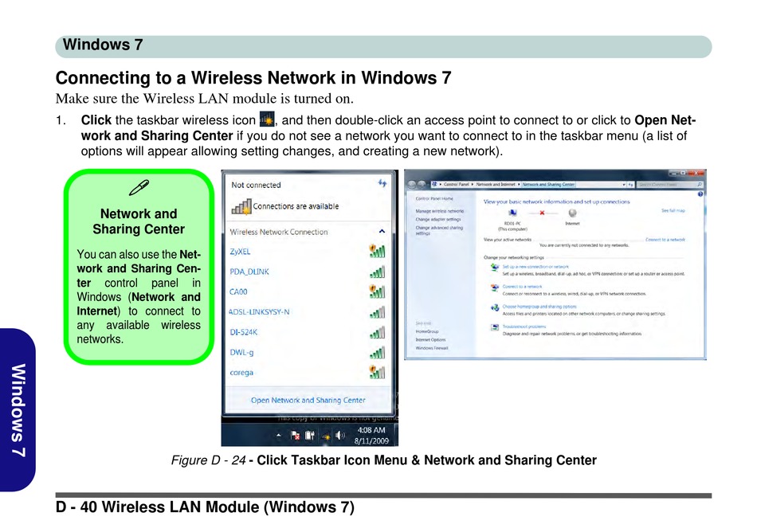The image size is (757, 532).
Task: Open the HomeGroup link under See also
Action: pos(427,331)
